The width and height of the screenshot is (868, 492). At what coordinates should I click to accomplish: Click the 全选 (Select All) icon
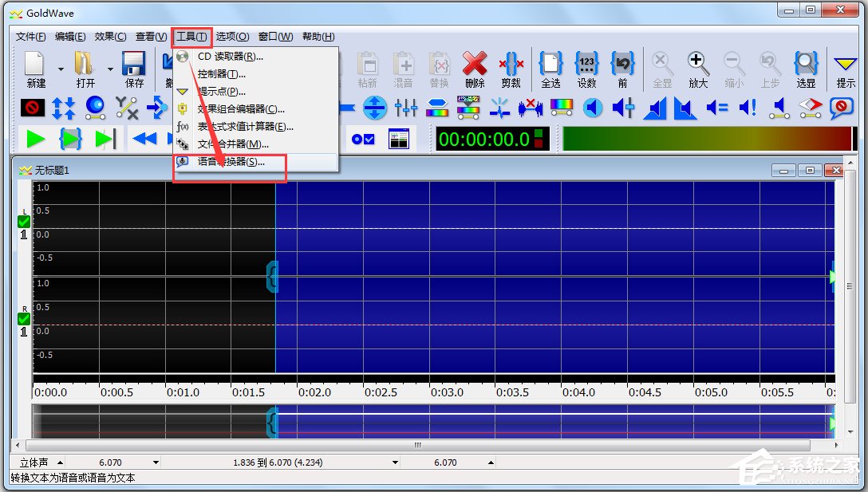click(x=550, y=63)
